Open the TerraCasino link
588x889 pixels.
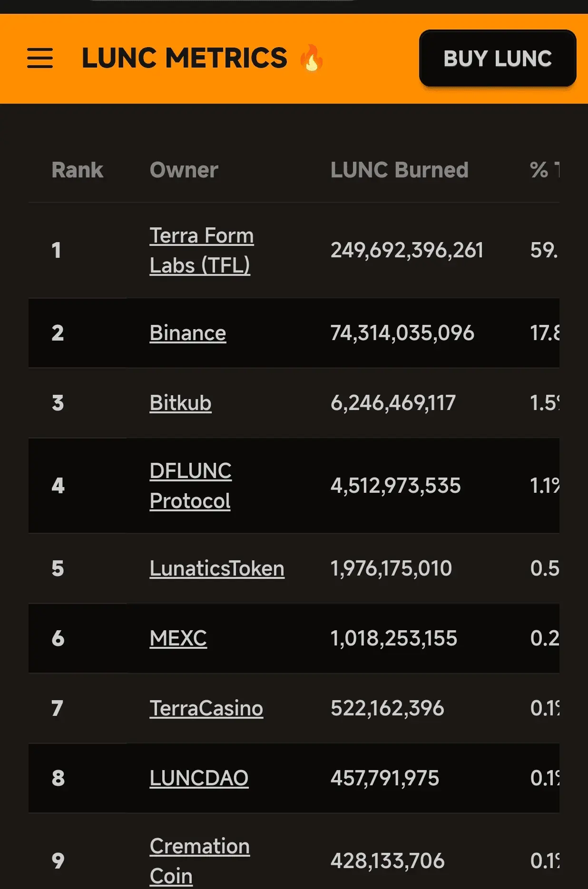tap(206, 708)
